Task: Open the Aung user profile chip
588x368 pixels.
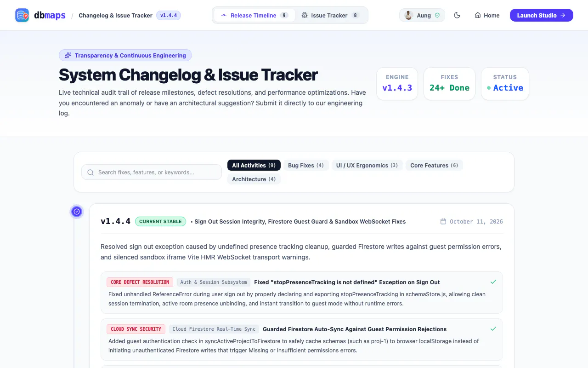Action: click(422, 15)
